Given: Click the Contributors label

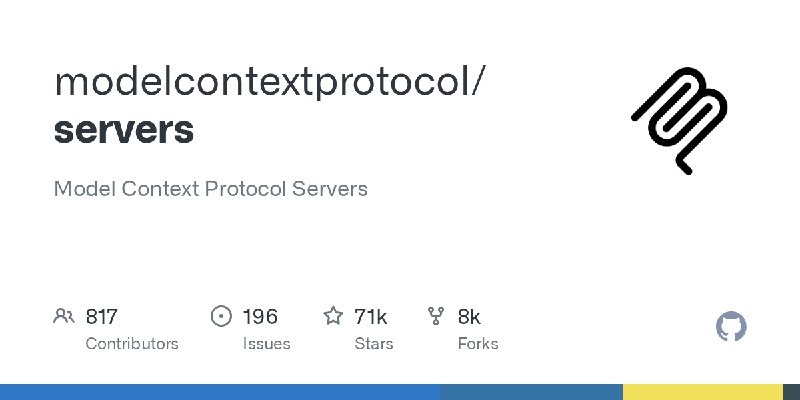Looking at the screenshot, I should pyautogui.click(x=132, y=344).
